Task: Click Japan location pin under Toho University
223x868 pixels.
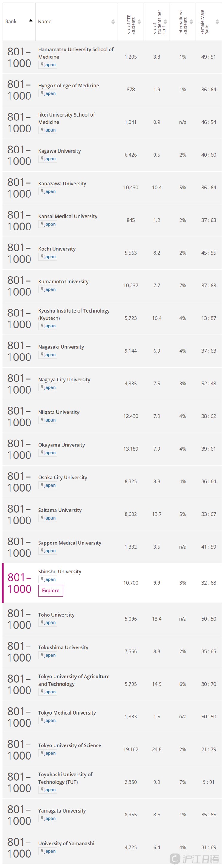Action: pyautogui.click(x=42, y=622)
